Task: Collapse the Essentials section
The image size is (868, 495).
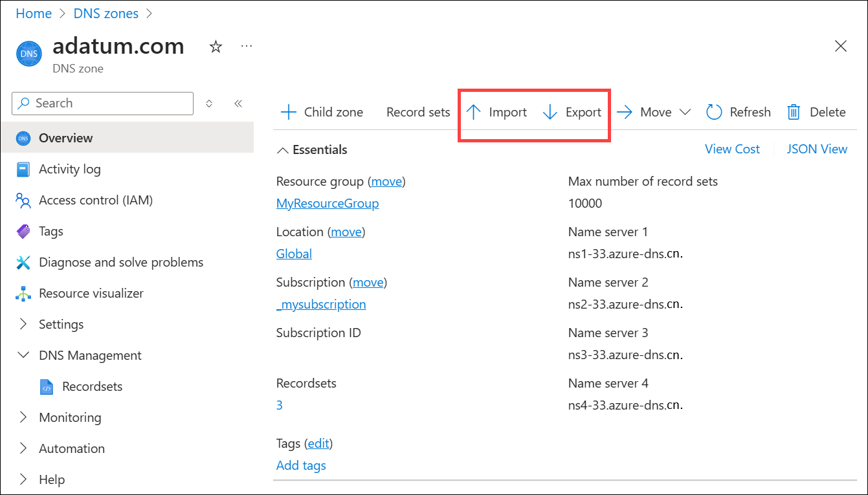Action: (283, 150)
